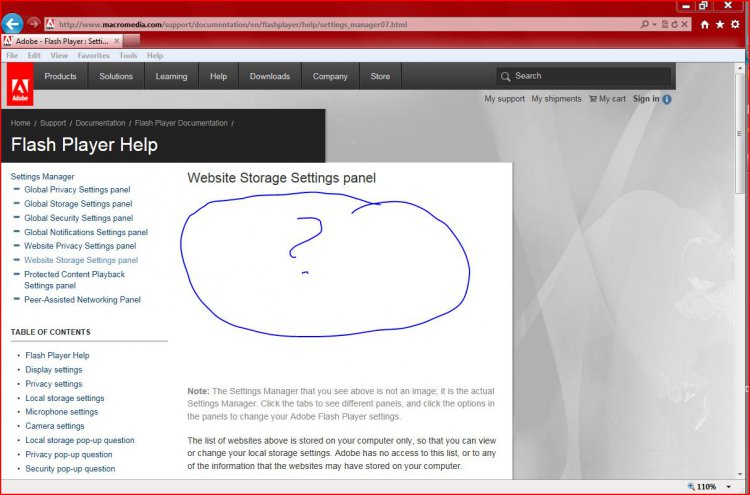Click the Compatibility View icon in address bar

point(665,24)
